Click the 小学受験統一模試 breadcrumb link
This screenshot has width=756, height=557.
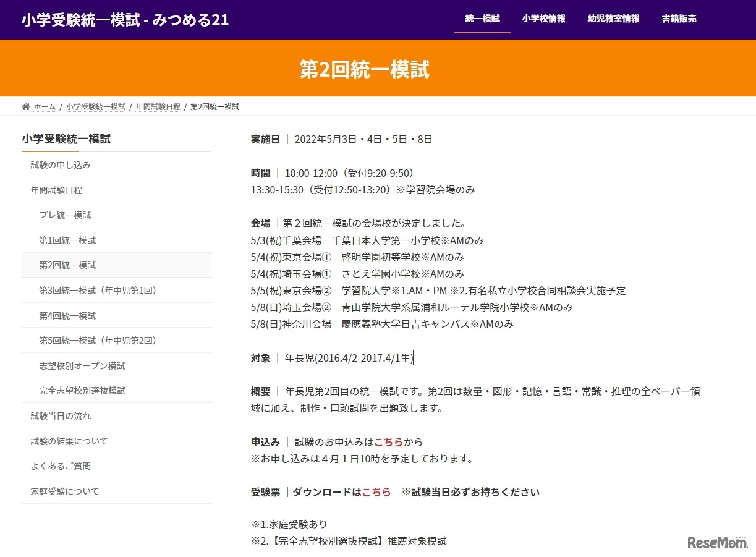coord(96,107)
